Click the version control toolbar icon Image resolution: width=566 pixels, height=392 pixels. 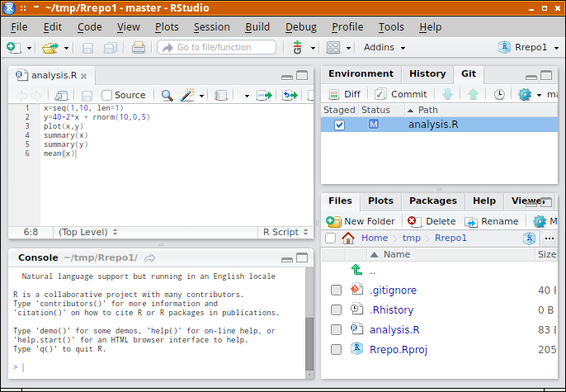pos(297,47)
